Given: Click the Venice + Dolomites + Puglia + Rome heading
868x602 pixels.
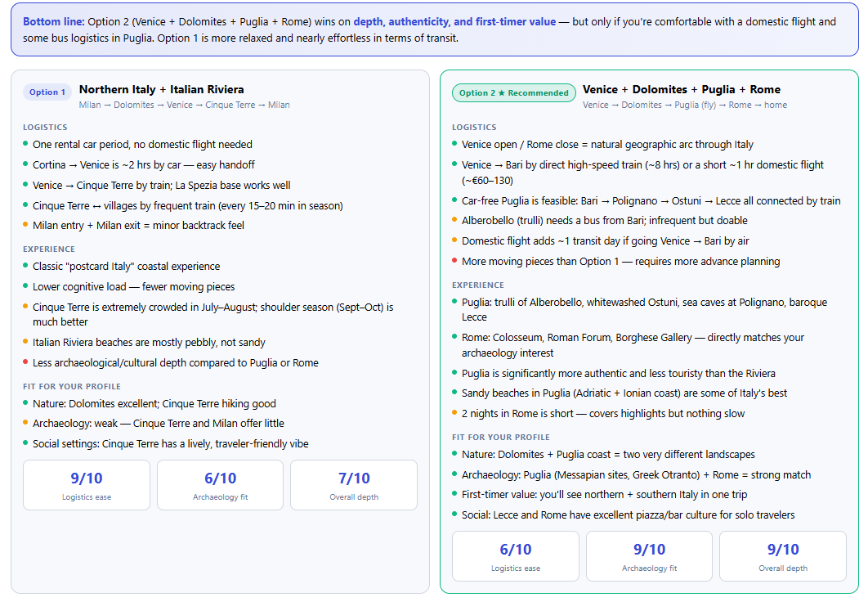Looking at the screenshot, I should click(682, 89).
